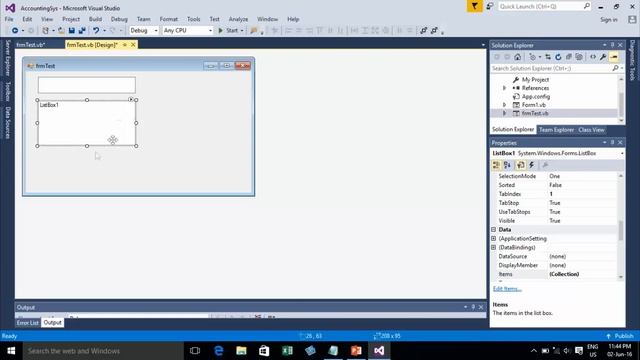Click the Navigate Backward toolbar icon
Viewport: 640px width, 360px height.
tap(15, 31)
